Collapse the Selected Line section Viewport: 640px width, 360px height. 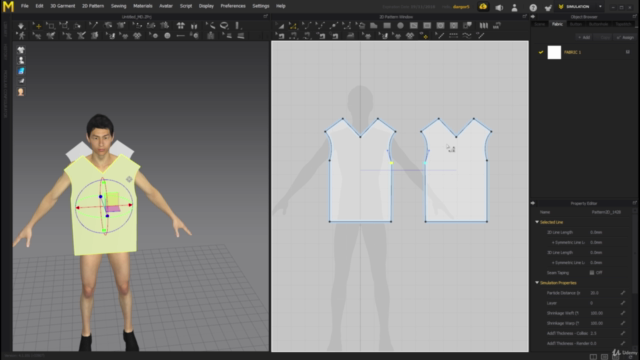[x=537, y=222]
